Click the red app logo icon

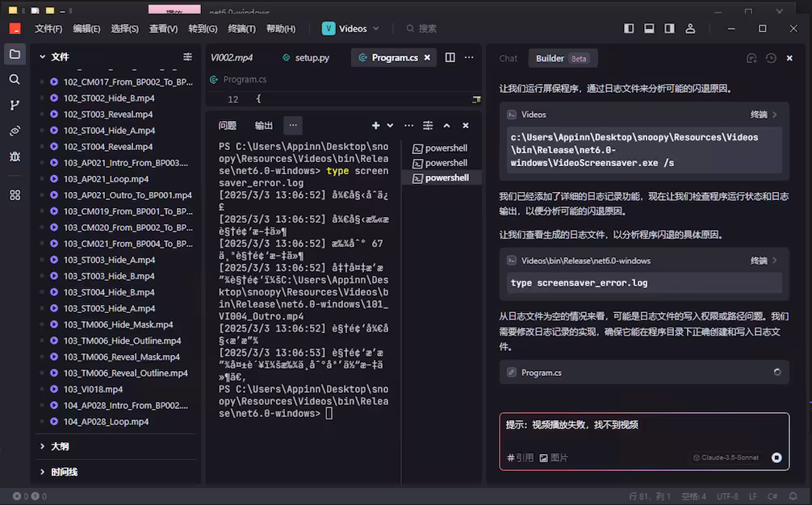[x=15, y=28]
